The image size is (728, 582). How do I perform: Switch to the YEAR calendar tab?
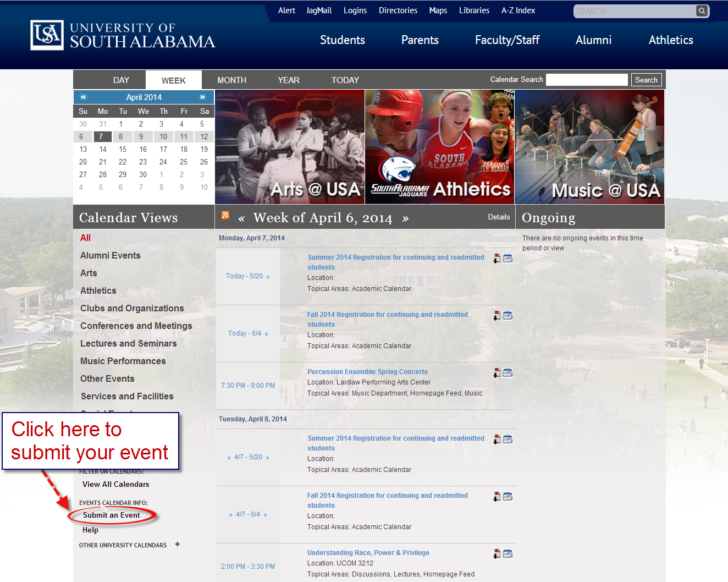tap(289, 80)
